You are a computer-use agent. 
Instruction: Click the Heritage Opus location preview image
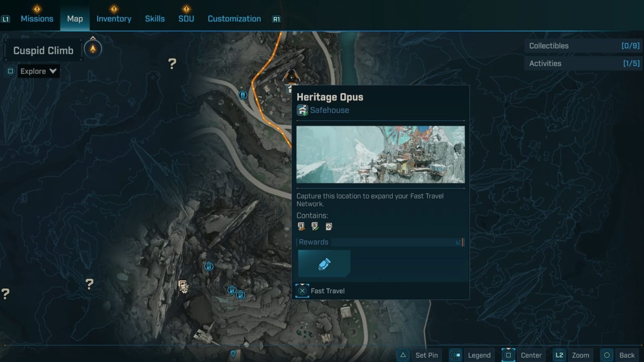380,154
